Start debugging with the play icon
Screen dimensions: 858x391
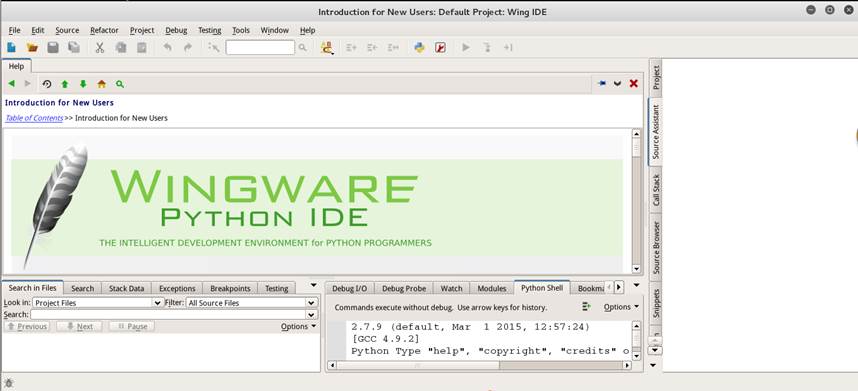pos(466,48)
